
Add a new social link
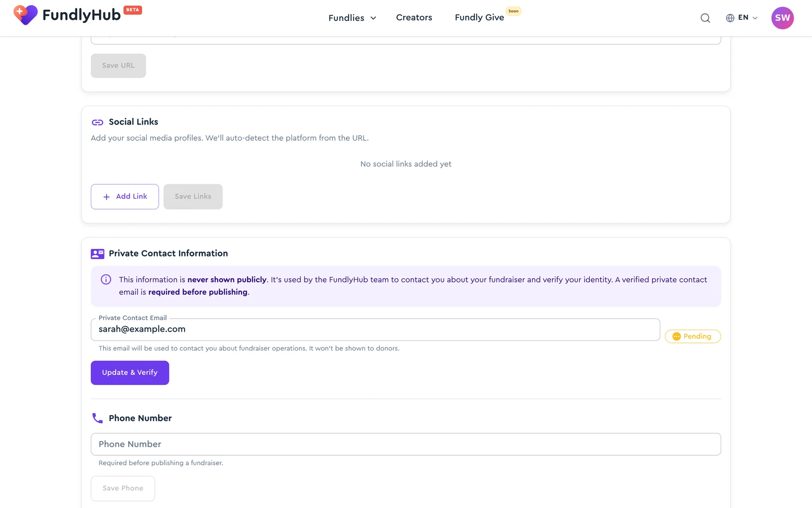click(x=125, y=197)
